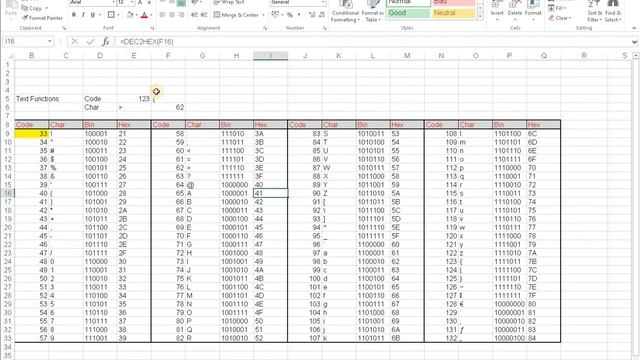Open the Font dialog launcher
The image size is (640, 360).
(x=152, y=28)
